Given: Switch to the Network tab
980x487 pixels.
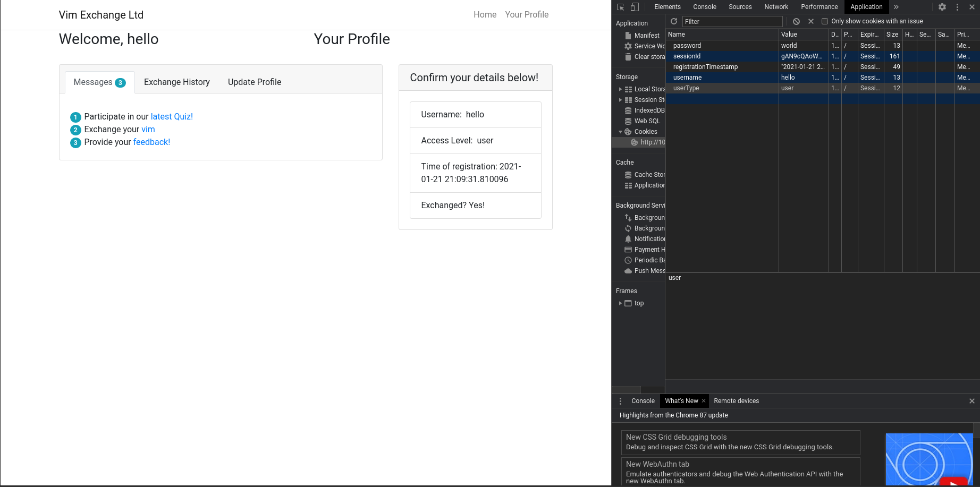Looking at the screenshot, I should point(776,7).
